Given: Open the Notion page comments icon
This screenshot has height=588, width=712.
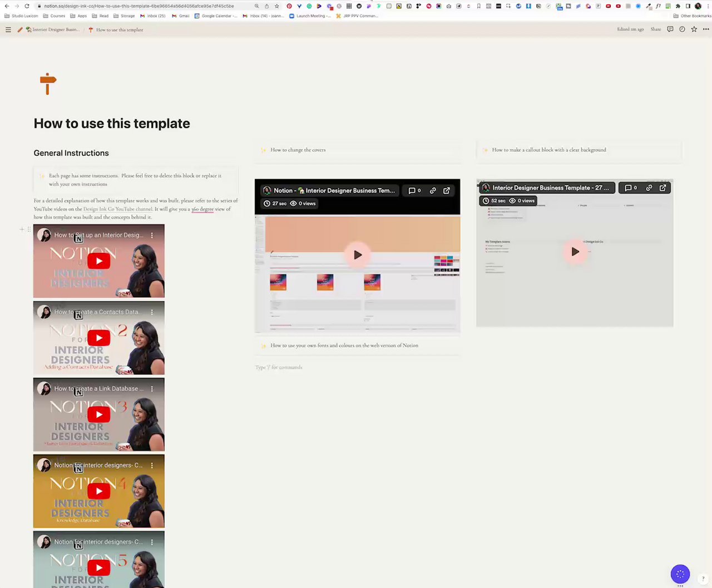Looking at the screenshot, I should [x=670, y=29].
